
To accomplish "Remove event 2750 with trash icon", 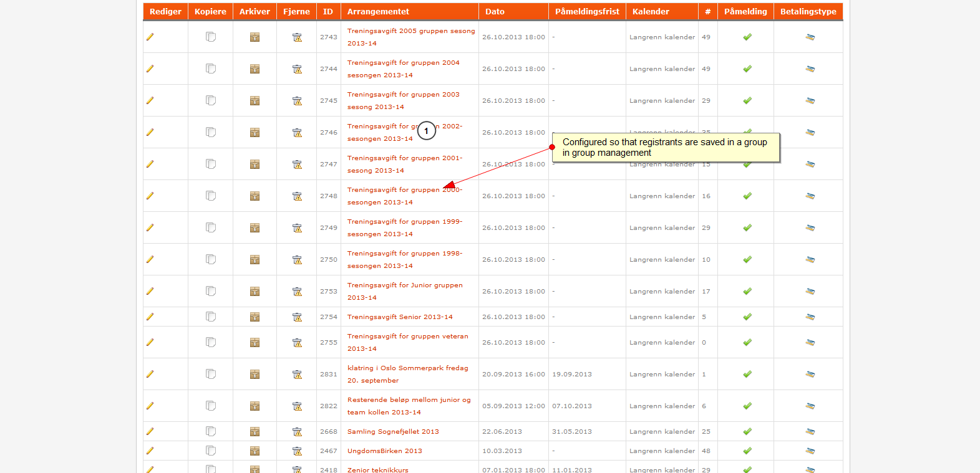I will 297,259.
